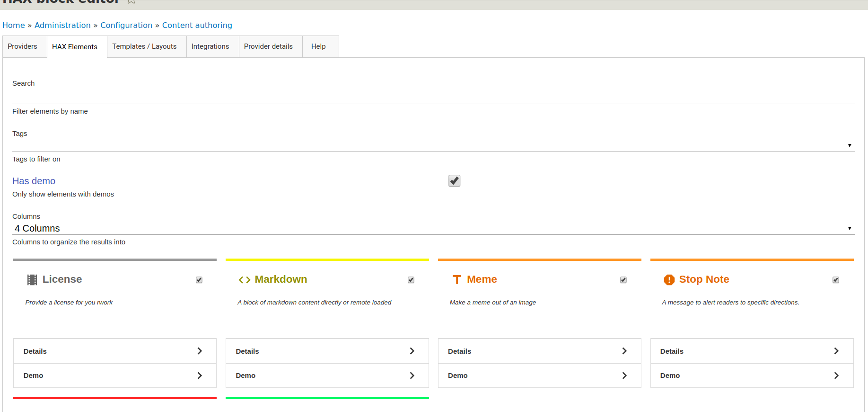Click the Meme text icon

click(456, 280)
